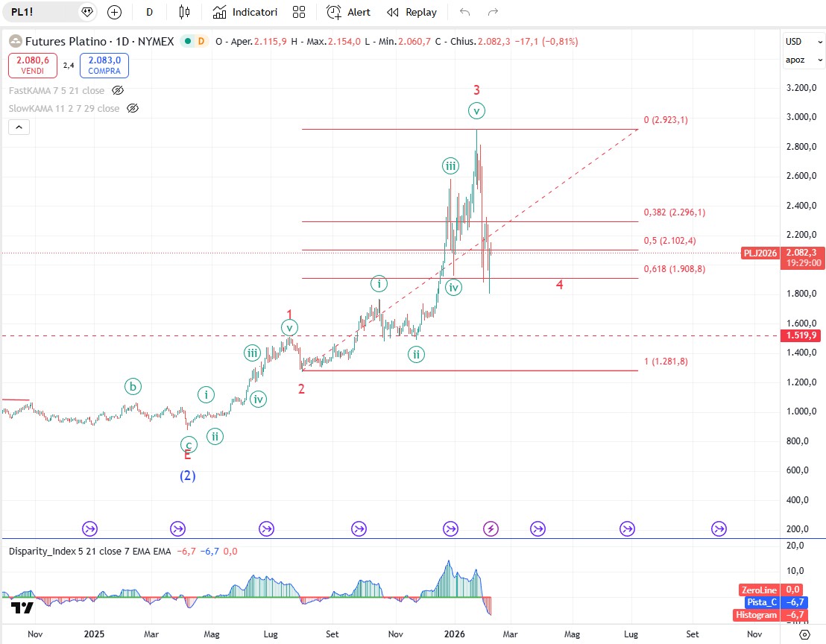
Task: Select the circled v label under red wave 1
Action: coord(289,328)
